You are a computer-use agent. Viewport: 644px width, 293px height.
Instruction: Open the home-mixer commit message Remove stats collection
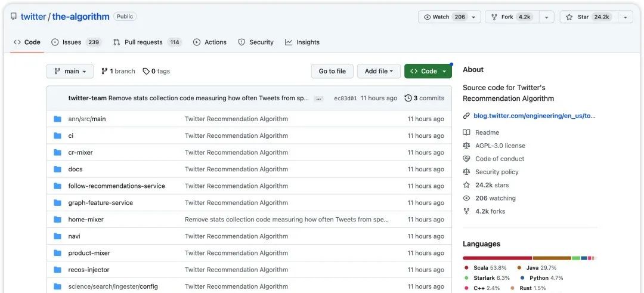pos(287,220)
